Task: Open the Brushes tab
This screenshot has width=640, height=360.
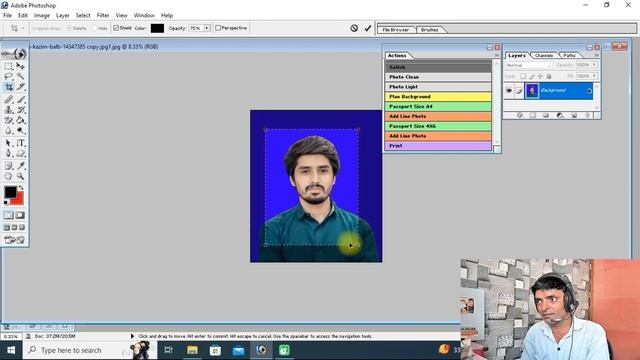Action: pos(429,30)
